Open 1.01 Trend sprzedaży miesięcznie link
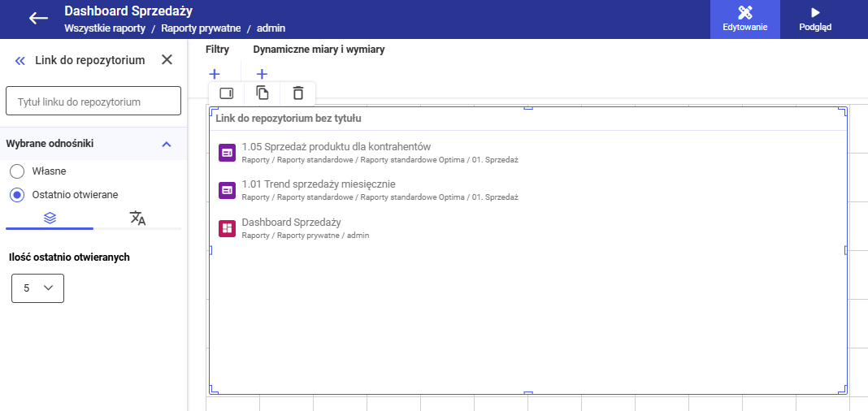This screenshot has height=411, width=868. [x=319, y=184]
